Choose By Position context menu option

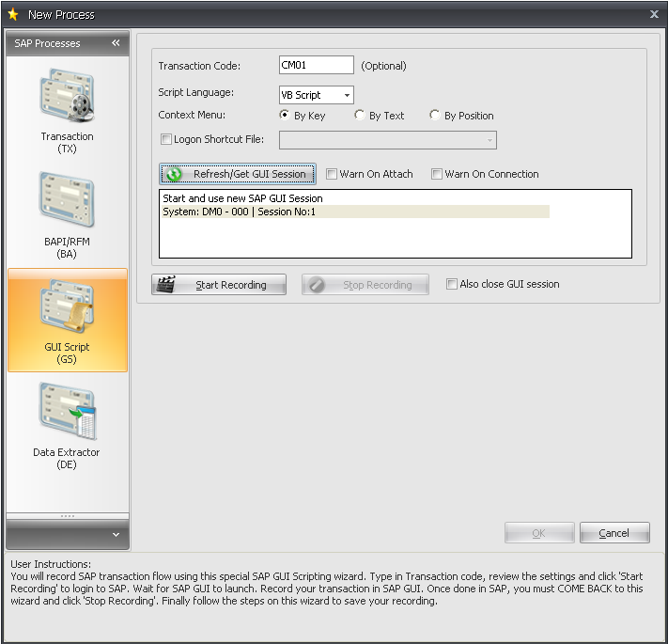pyautogui.click(x=435, y=116)
